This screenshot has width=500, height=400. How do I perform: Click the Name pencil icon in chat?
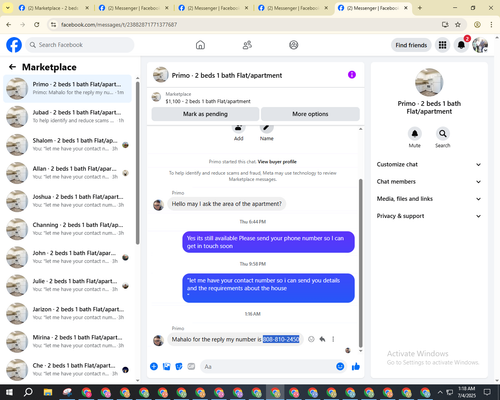tap(267, 128)
